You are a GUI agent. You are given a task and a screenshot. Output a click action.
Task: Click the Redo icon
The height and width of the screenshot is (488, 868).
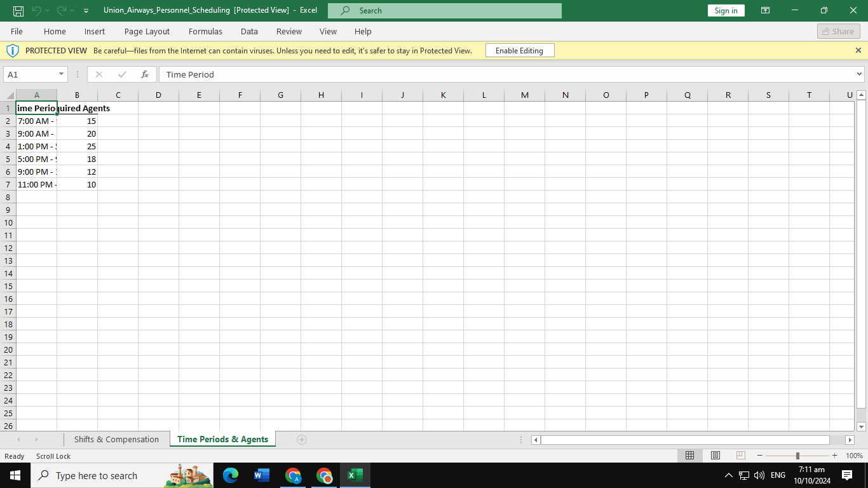click(60, 10)
